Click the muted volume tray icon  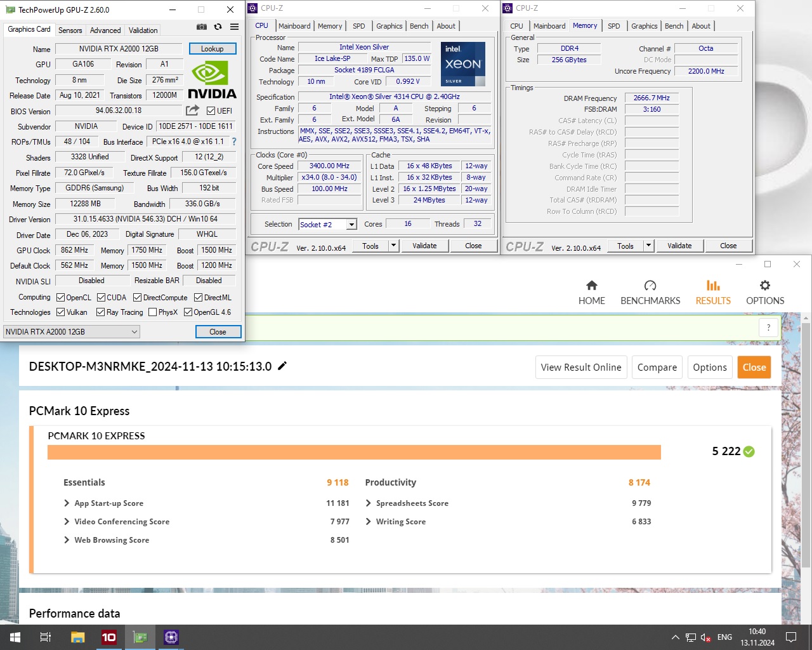click(x=705, y=637)
